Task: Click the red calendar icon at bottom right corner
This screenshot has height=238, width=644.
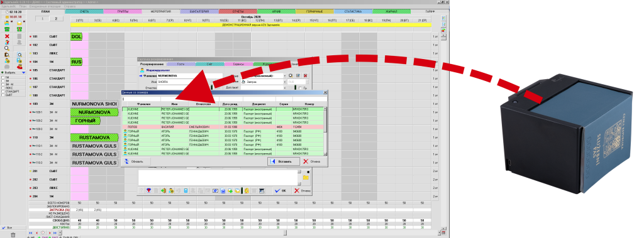Action: tap(443, 233)
